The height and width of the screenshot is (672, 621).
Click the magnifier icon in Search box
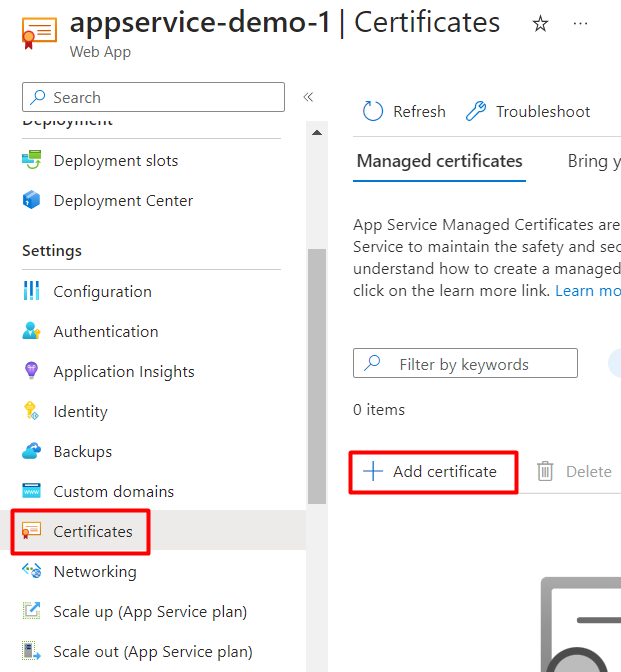pyautogui.click(x=38, y=97)
